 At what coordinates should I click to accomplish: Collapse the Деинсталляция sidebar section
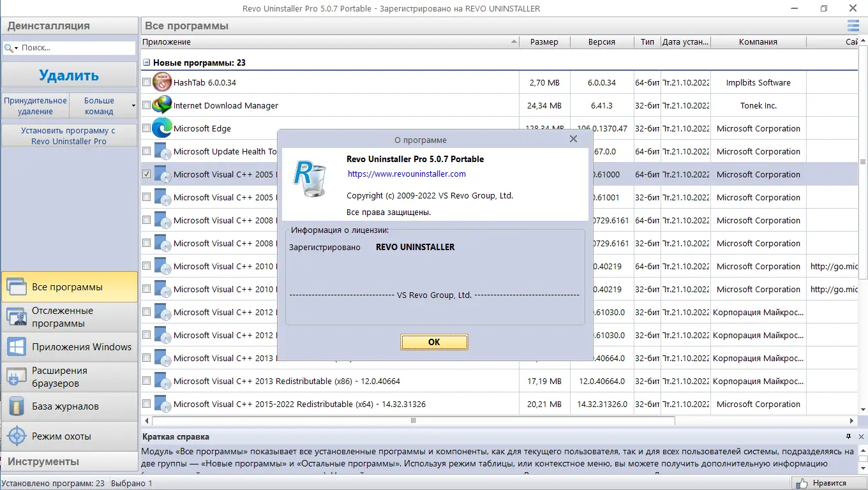click(x=70, y=26)
